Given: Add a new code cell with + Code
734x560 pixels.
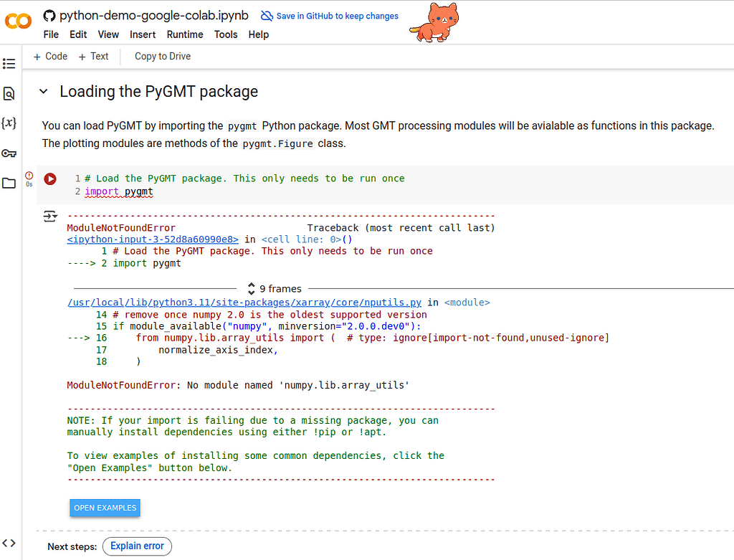Looking at the screenshot, I should coord(49,56).
